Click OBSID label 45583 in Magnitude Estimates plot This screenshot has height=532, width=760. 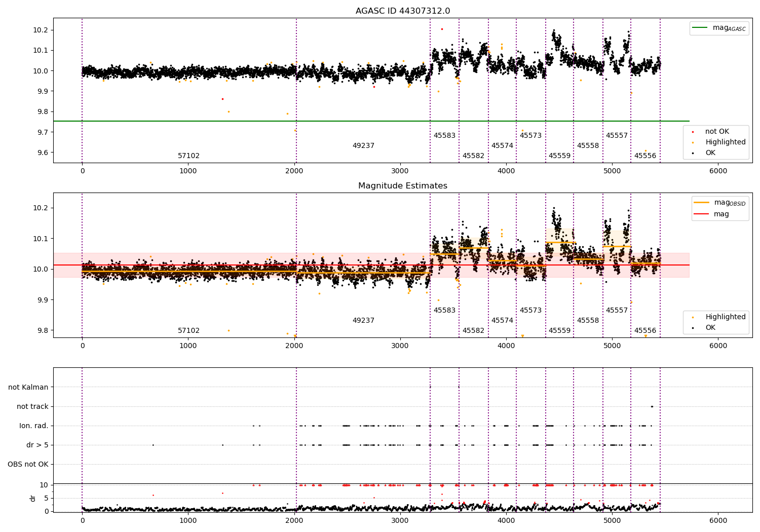pos(444,311)
